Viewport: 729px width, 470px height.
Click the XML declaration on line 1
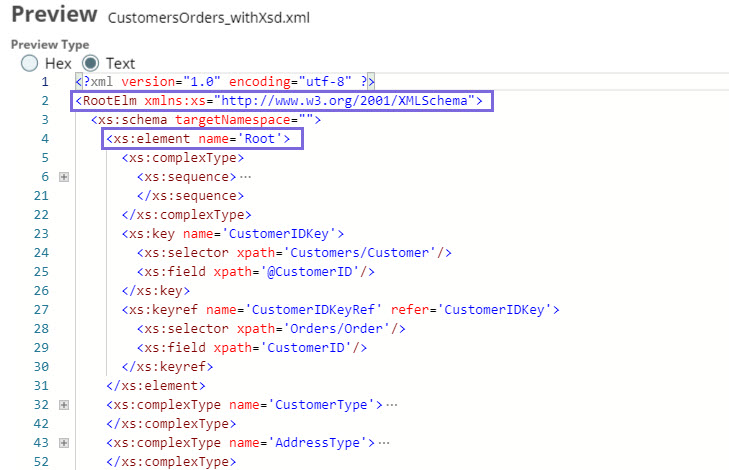coord(225,82)
